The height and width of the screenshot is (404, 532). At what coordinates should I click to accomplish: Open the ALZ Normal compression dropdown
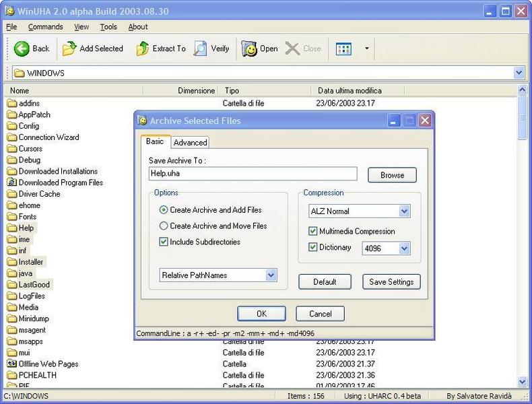point(404,211)
